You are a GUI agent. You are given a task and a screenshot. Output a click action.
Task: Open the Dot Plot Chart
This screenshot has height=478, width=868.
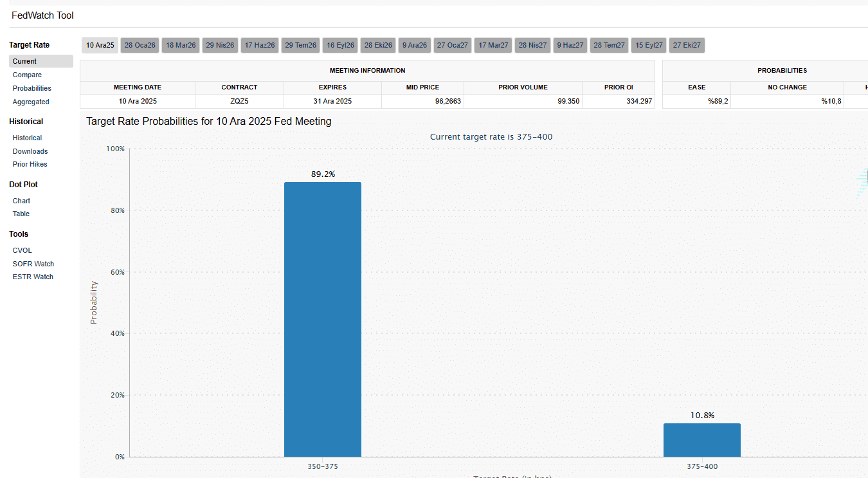[x=21, y=201]
